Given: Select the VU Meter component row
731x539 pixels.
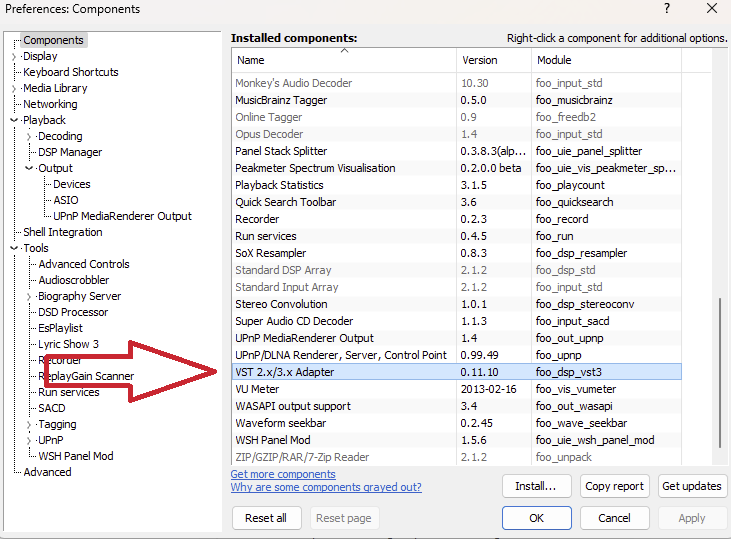Looking at the screenshot, I should (456, 389).
